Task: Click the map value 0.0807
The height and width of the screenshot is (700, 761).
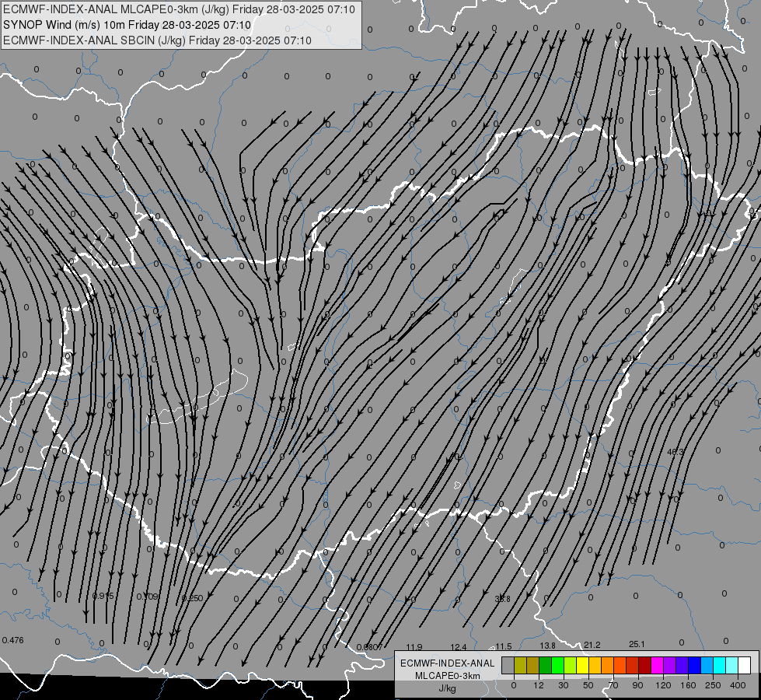Action: (x=369, y=647)
